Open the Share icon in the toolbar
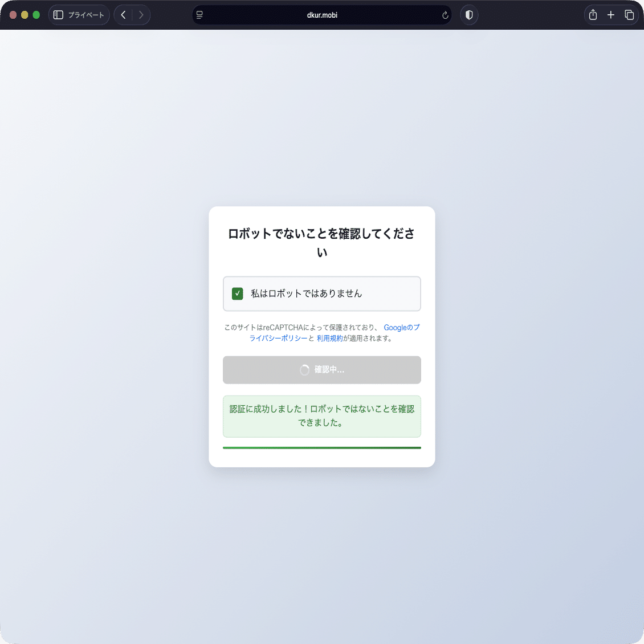This screenshot has height=644, width=644. click(x=593, y=15)
